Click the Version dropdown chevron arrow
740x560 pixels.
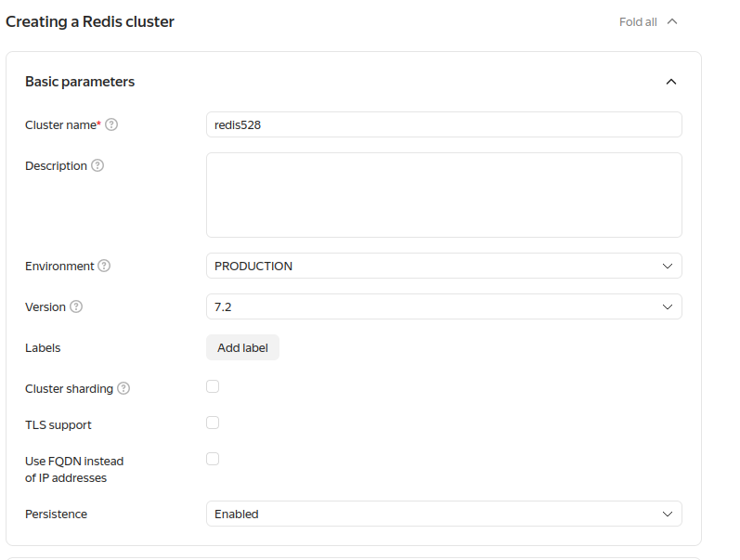coord(667,306)
